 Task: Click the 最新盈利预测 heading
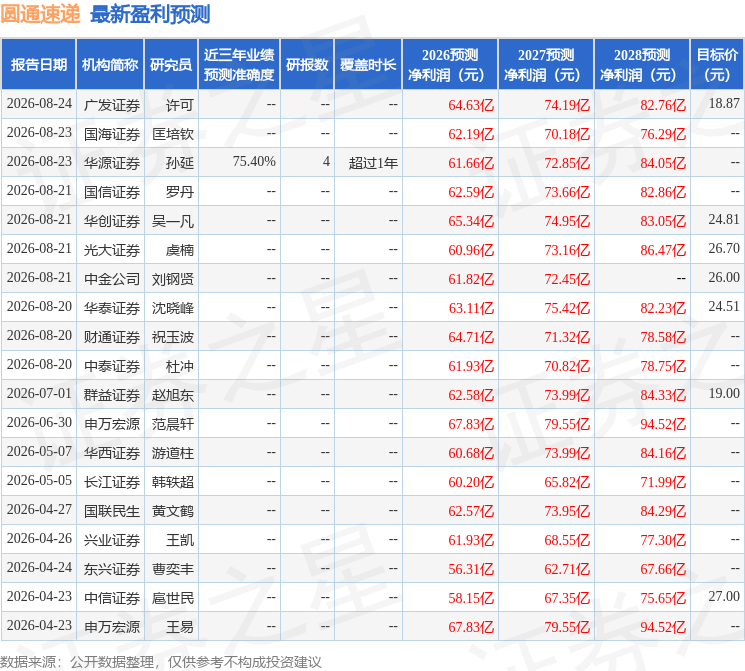pyautogui.click(x=150, y=14)
